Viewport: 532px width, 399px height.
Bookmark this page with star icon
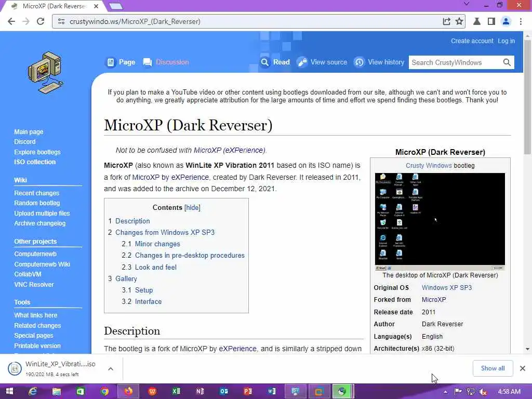[x=459, y=21]
